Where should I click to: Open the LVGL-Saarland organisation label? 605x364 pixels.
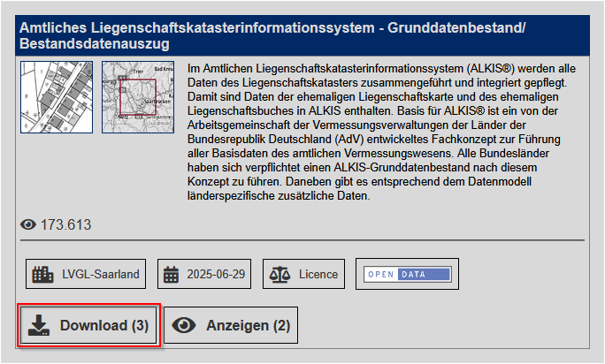click(101, 274)
